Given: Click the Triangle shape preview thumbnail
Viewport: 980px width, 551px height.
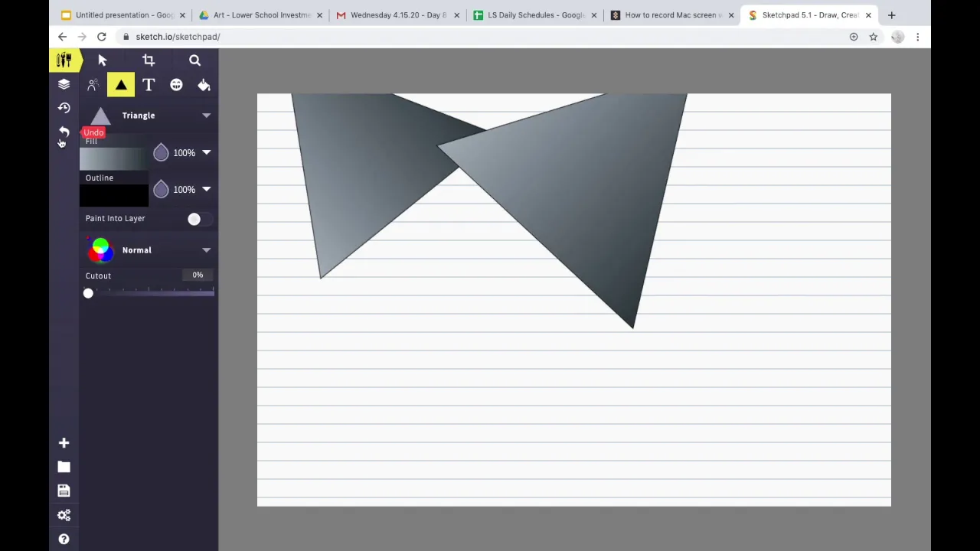Looking at the screenshot, I should click(100, 116).
